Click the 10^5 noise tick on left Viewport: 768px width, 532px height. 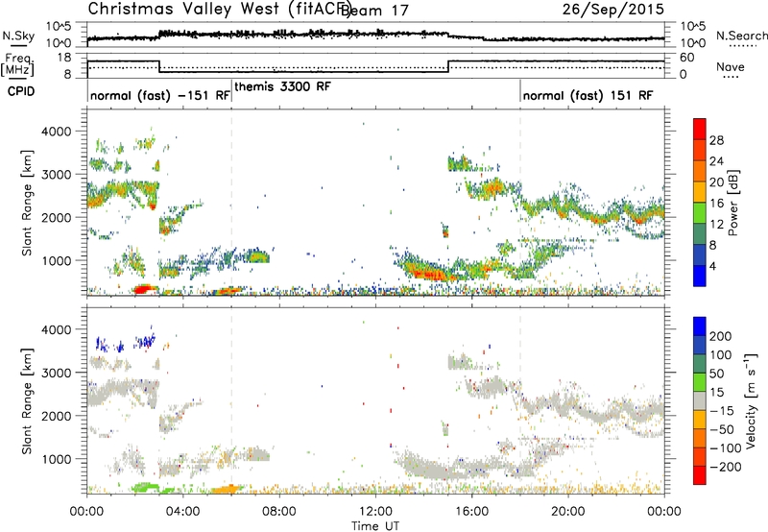point(59,26)
